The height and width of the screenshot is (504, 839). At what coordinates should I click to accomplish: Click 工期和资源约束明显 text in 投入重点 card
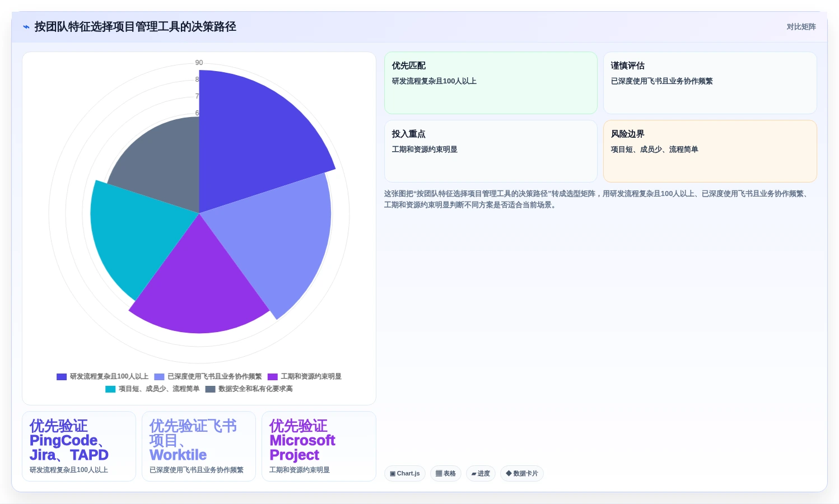[x=425, y=150]
